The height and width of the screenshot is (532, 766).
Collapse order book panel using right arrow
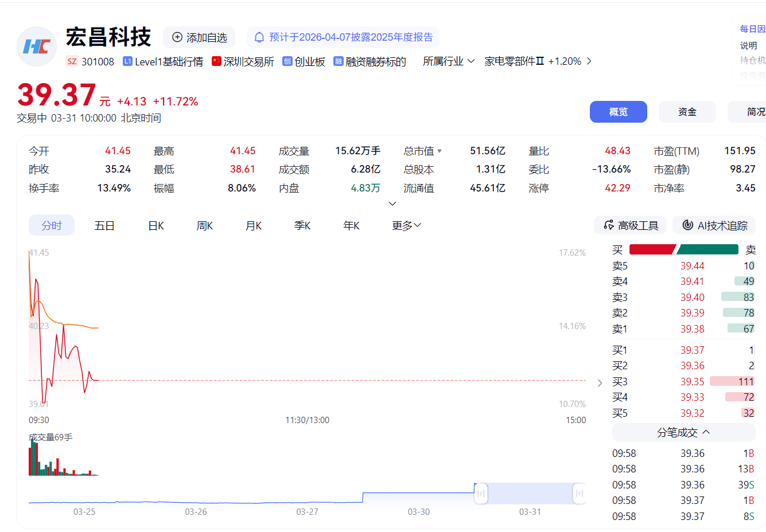600,383
